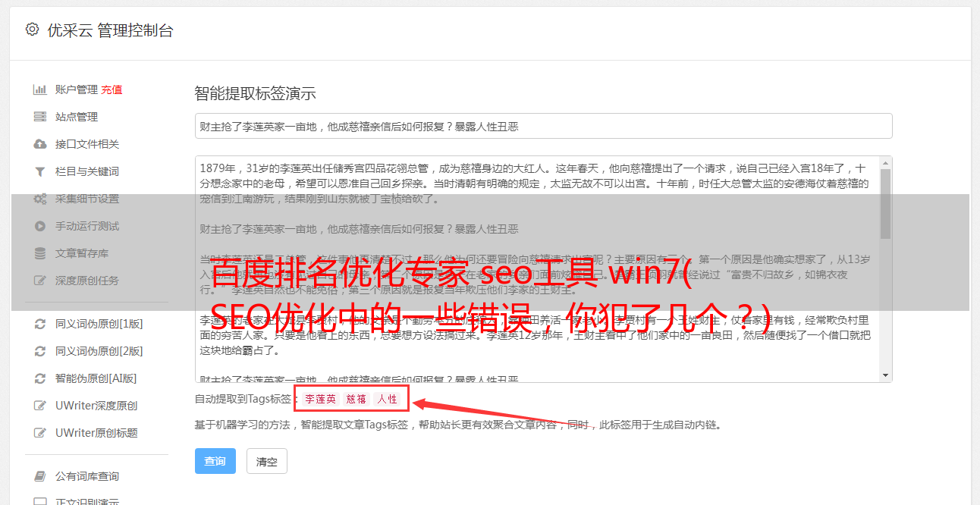Click the article title input field
The image size is (980, 505).
coord(543,126)
